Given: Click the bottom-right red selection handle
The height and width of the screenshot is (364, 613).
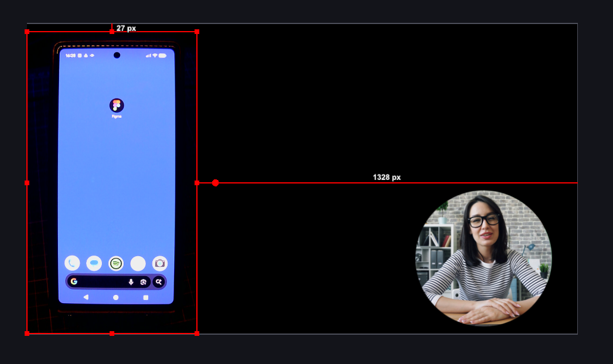Looking at the screenshot, I should click(197, 334).
